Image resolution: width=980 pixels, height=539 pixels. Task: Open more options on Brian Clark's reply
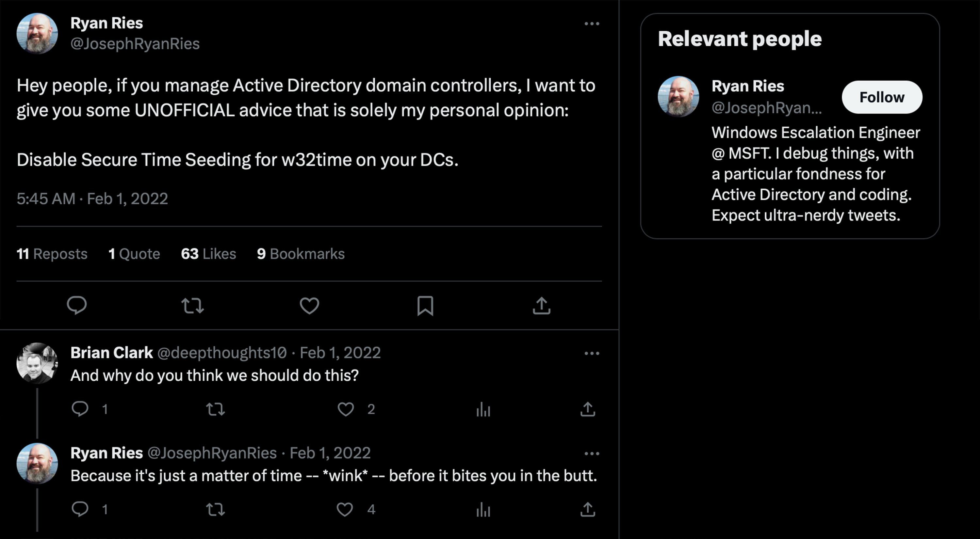592,353
